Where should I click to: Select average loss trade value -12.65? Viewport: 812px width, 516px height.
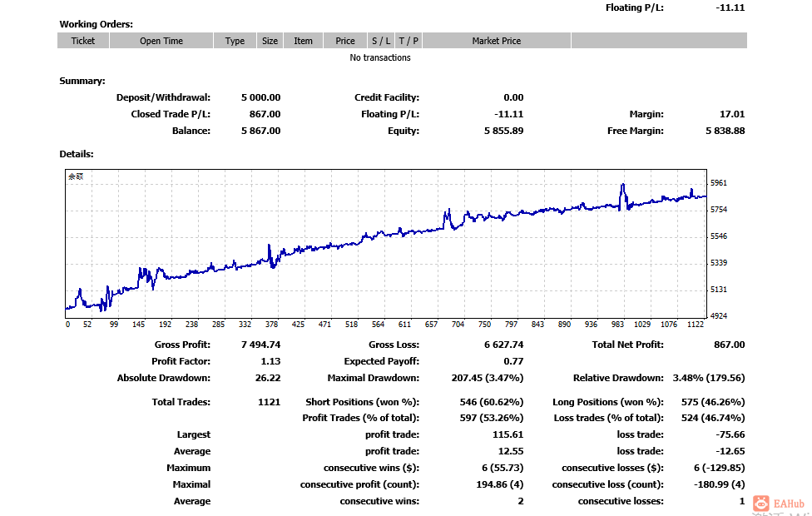tap(730, 451)
